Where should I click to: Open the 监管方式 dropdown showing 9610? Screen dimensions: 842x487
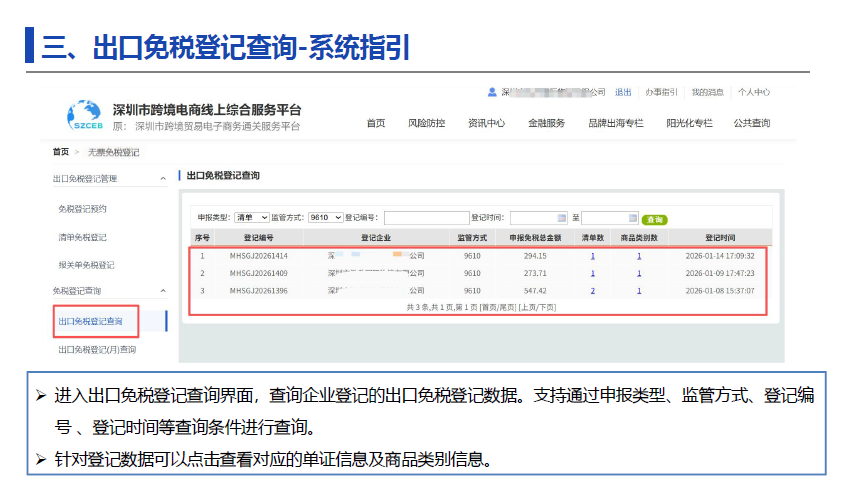[x=325, y=217]
